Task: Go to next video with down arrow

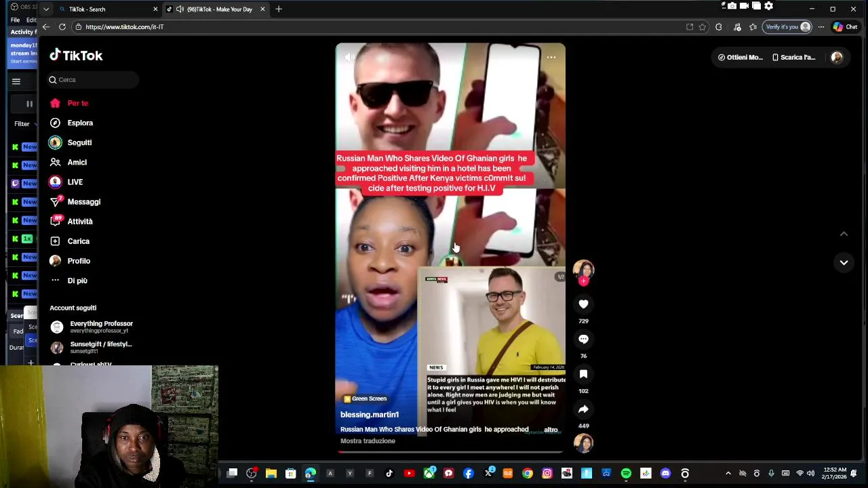Action: tap(844, 262)
